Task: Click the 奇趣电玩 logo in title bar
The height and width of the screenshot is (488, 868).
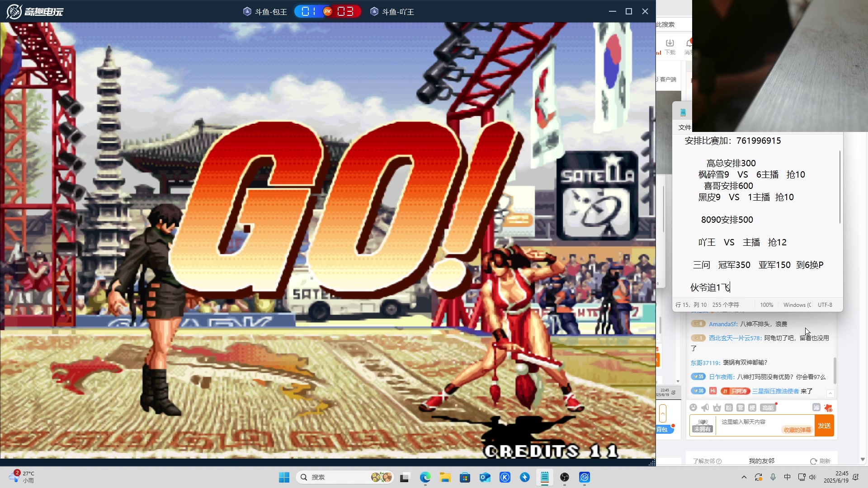Action: tap(35, 11)
